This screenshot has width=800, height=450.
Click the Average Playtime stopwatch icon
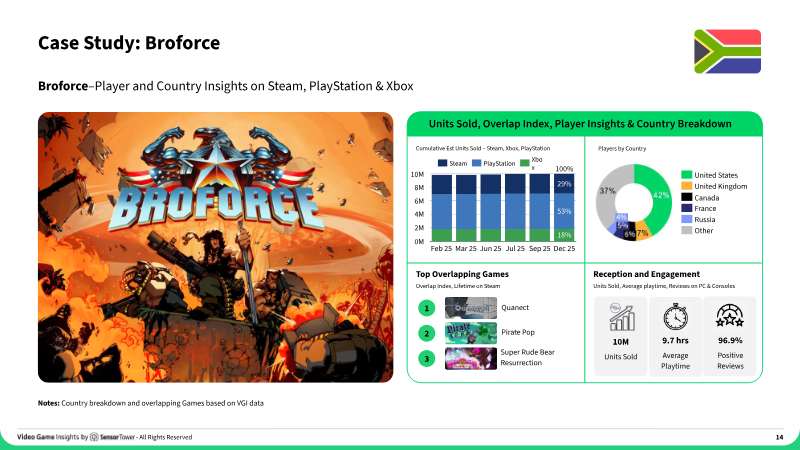(676, 316)
